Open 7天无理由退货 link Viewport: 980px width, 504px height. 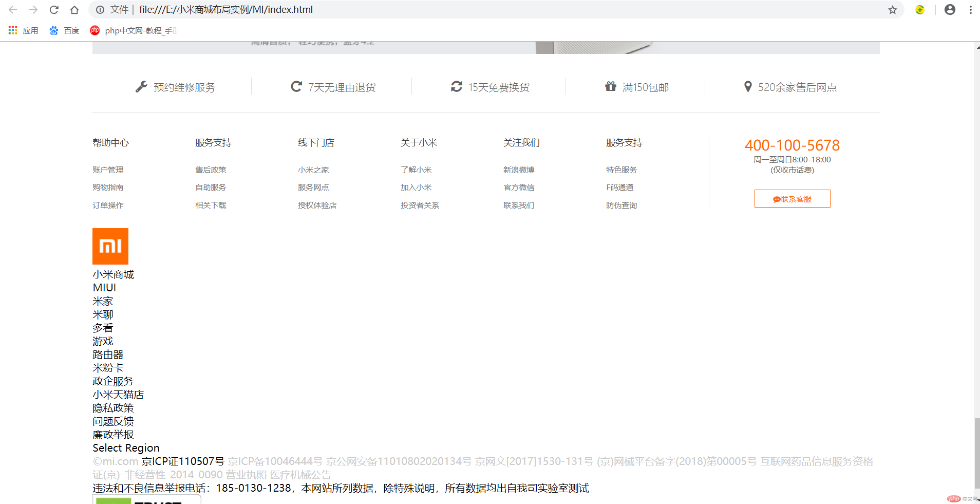(342, 87)
